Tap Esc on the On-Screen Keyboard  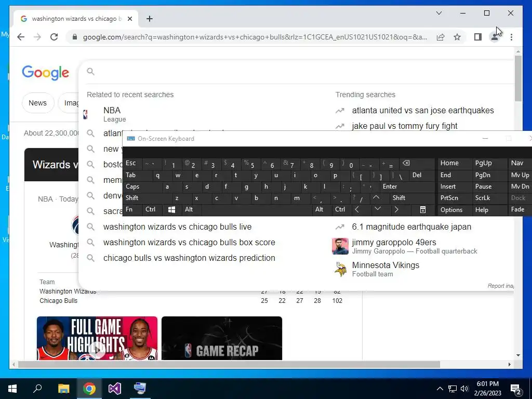pos(132,163)
